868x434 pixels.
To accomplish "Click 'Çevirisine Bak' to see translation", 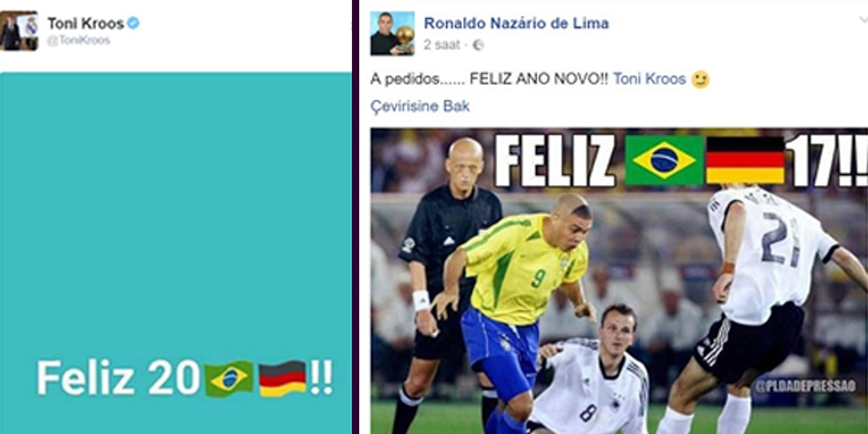I will [x=419, y=106].
